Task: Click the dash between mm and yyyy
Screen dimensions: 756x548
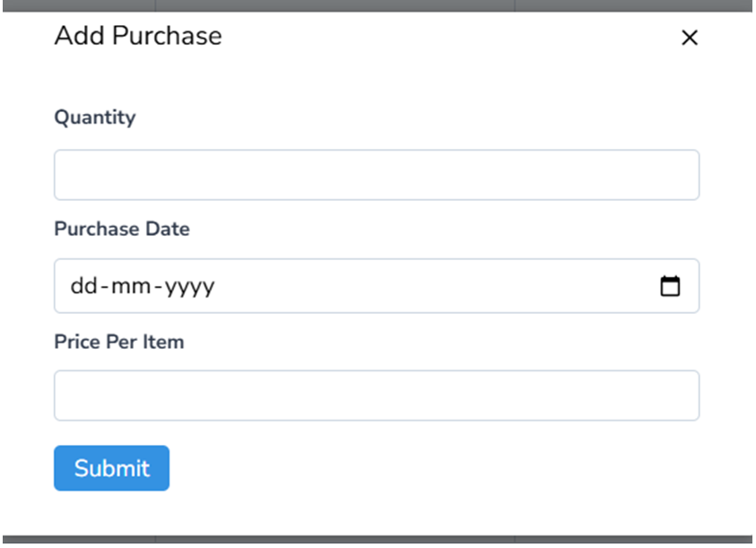Action: click(x=159, y=286)
